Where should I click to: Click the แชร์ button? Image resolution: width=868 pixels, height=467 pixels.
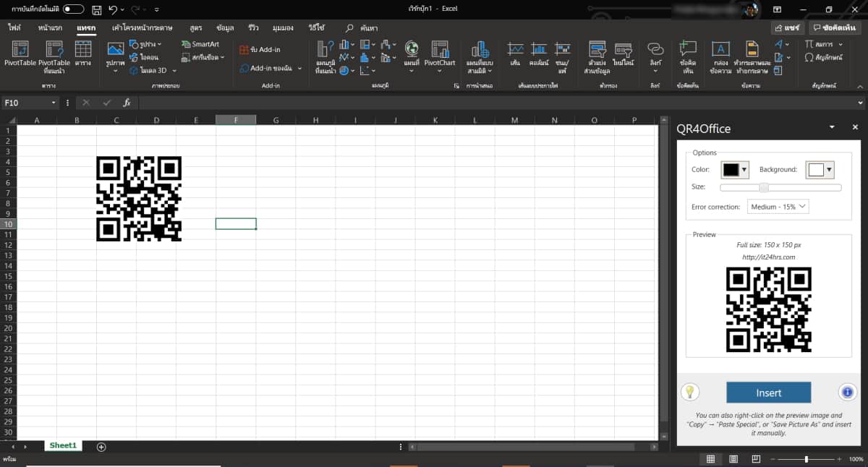coord(787,27)
